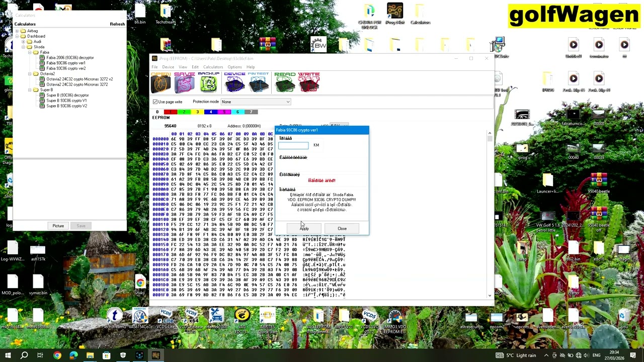Open Google Chrome from the taskbar
The image size is (644, 362).
(57, 355)
